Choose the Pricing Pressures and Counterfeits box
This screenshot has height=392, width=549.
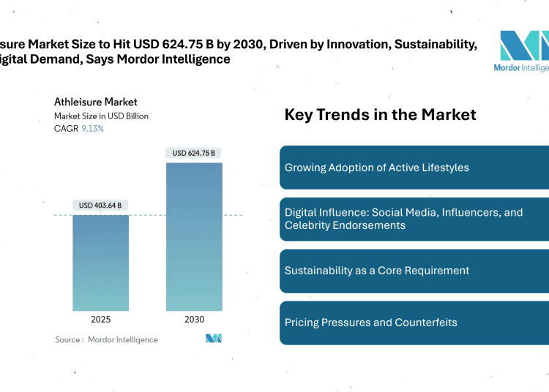[414, 323]
